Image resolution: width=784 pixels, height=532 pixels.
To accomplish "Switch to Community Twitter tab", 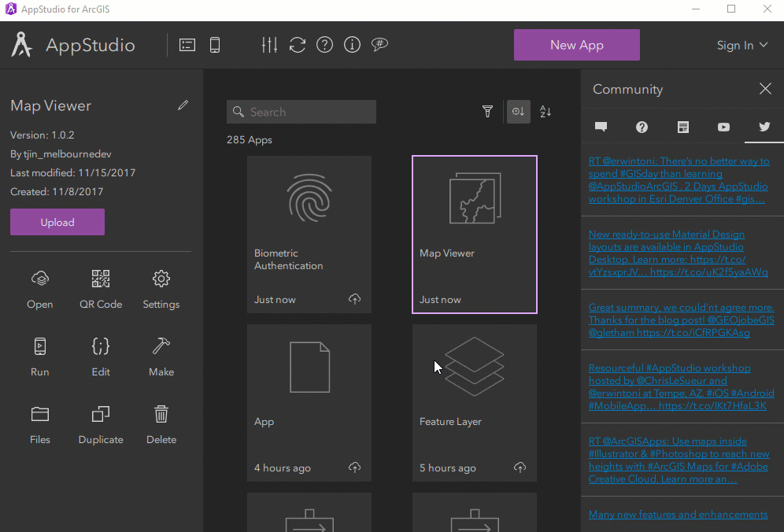I will (x=764, y=127).
